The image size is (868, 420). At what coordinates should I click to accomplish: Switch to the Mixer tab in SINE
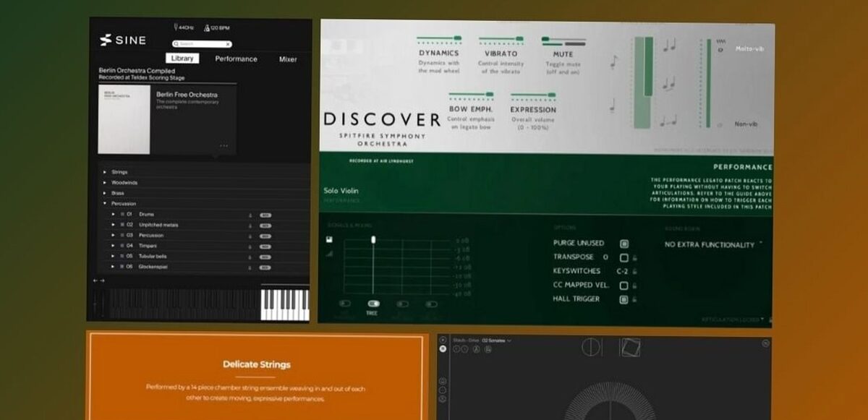click(288, 59)
